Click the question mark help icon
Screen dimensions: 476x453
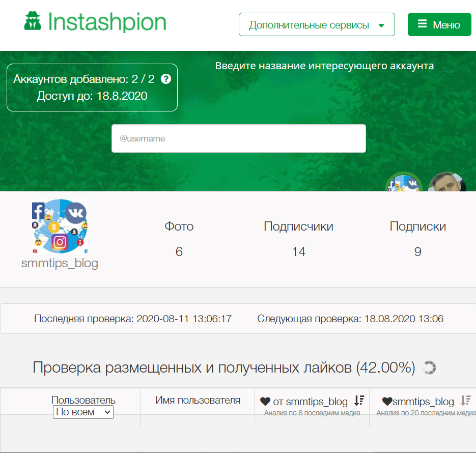point(165,79)
